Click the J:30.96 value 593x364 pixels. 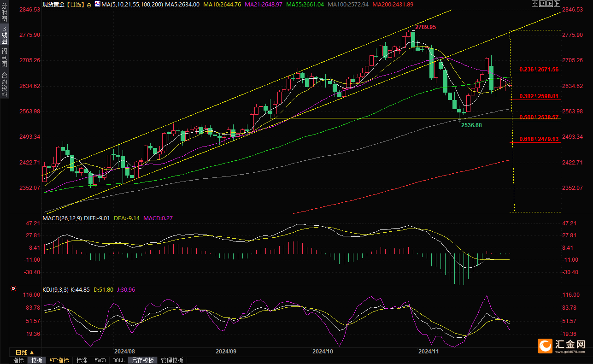[126, 290]
